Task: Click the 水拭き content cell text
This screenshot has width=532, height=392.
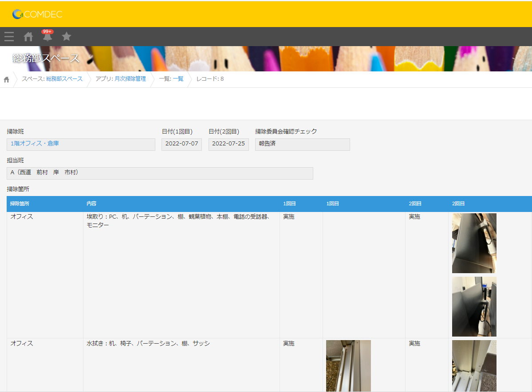Action: tap(148, 344)
